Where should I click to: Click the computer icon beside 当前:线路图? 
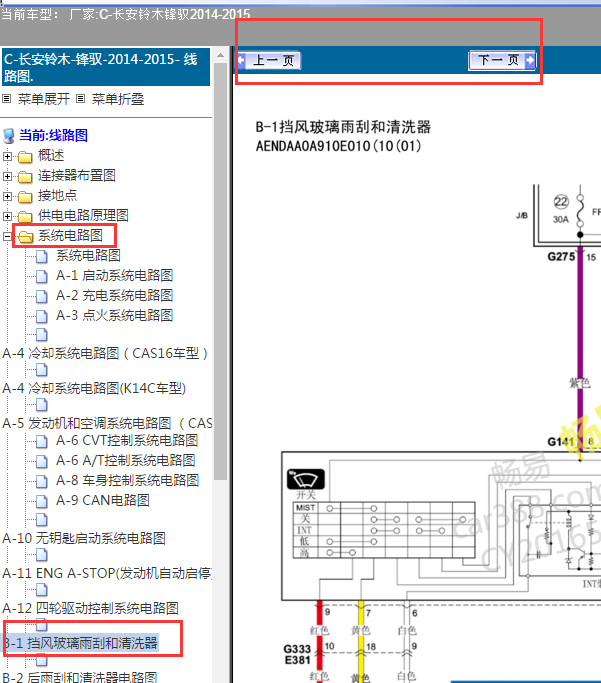pos(8,136)
